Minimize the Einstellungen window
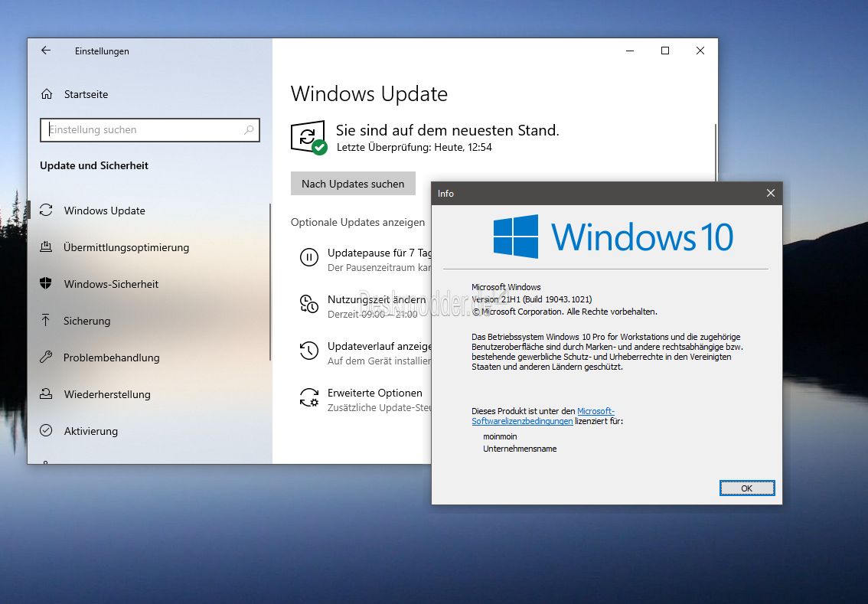The width and height of the screenshot is (868, 604). 630,51
